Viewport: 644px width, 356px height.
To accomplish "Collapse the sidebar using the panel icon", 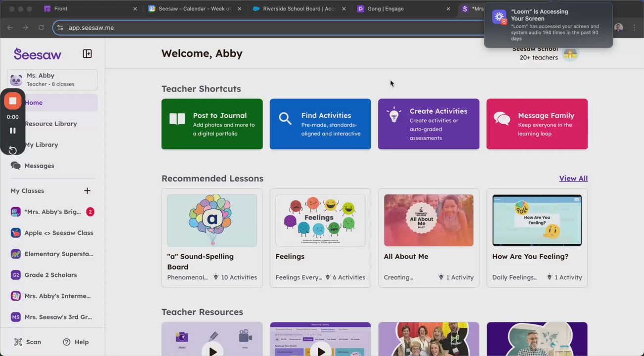I will pyautogui.click(x=87, y=54).
